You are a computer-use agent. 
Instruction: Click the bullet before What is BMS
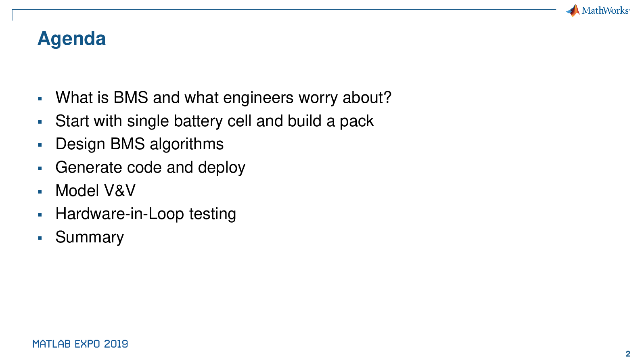(40, 98)
